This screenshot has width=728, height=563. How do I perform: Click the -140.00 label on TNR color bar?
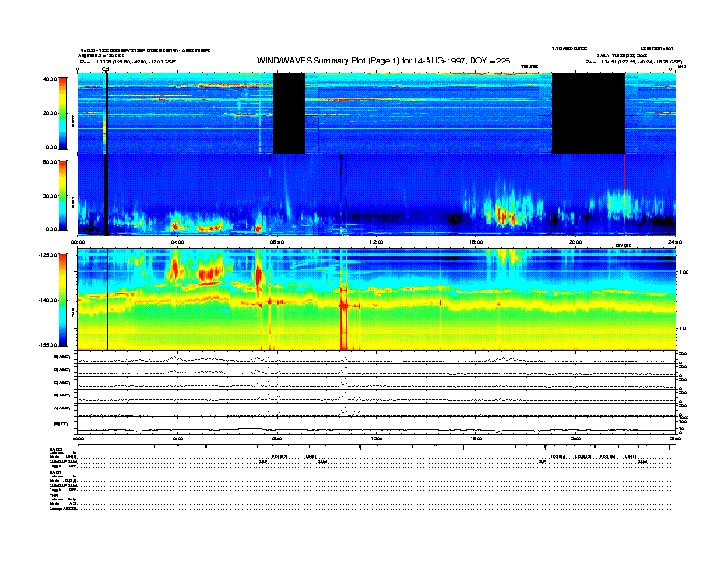[48, 300]
